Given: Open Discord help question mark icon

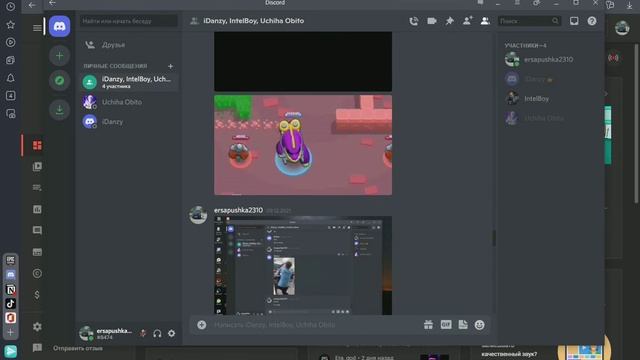Looking at the screenshot, I should click(592, 21).
